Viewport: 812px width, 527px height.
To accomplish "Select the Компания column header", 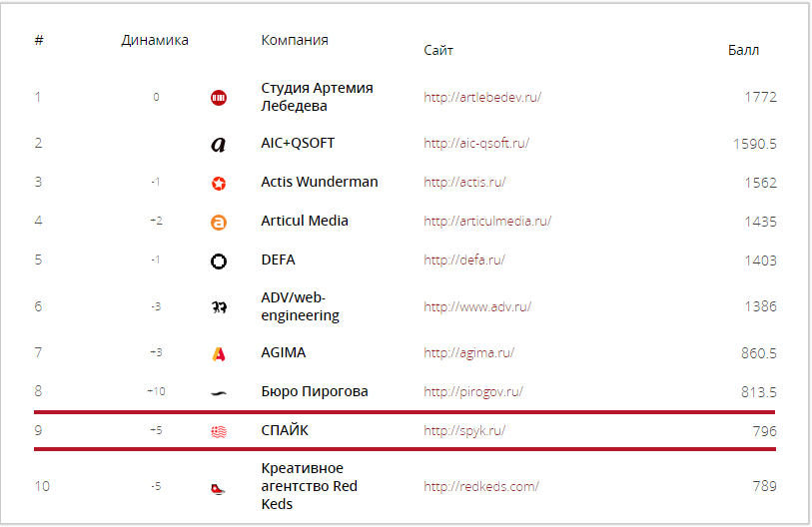I will 295,40.
